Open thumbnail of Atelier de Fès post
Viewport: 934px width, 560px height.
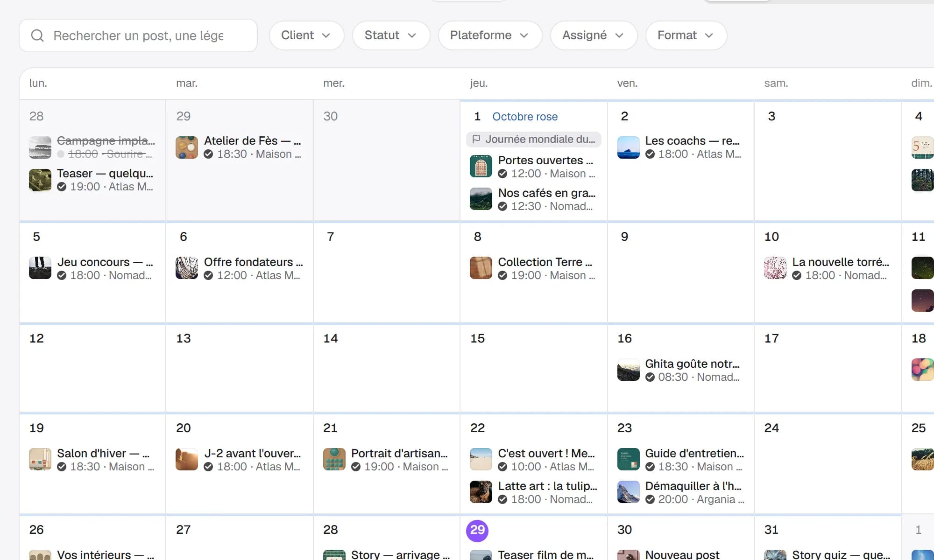point(187,147)
